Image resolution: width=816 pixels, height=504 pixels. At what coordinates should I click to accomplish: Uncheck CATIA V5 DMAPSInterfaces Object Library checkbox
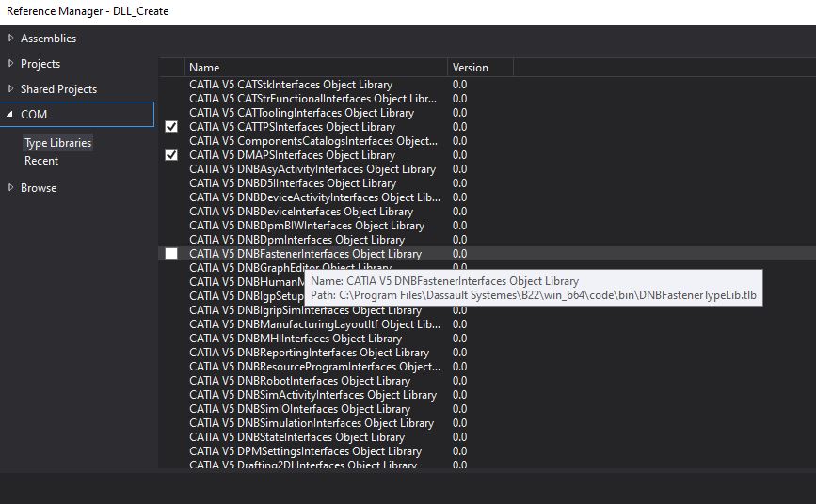(x=171, y=155)
